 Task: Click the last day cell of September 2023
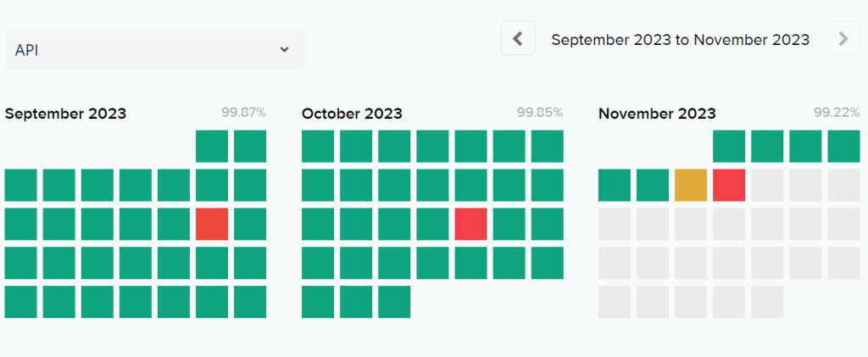tap(250, 302)
